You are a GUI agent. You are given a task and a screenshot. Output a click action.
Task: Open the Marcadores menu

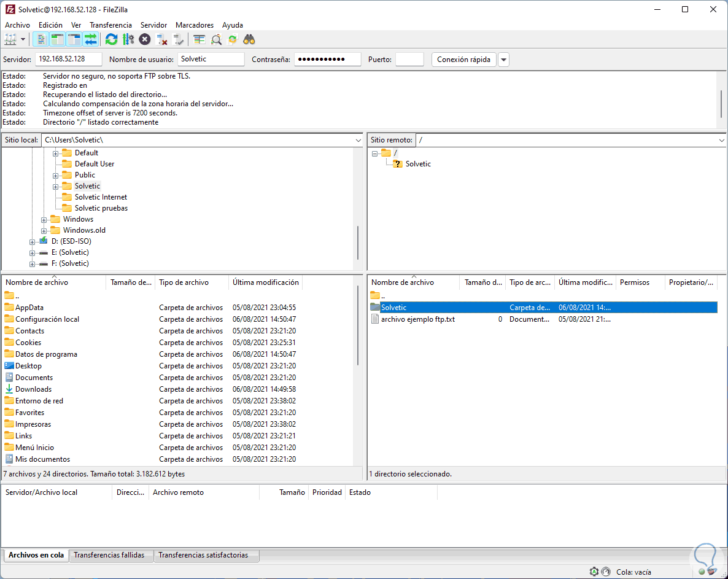[x=195, y=25]
